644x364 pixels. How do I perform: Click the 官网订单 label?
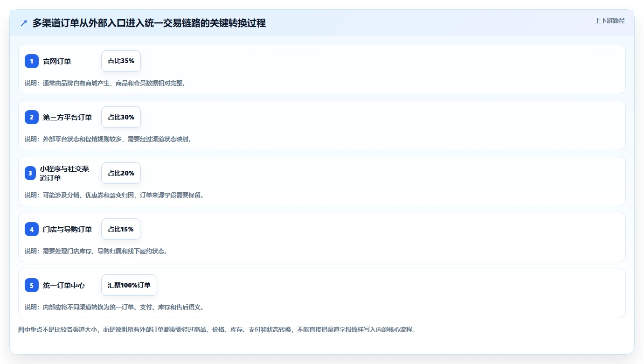click(x=57, y=61)
